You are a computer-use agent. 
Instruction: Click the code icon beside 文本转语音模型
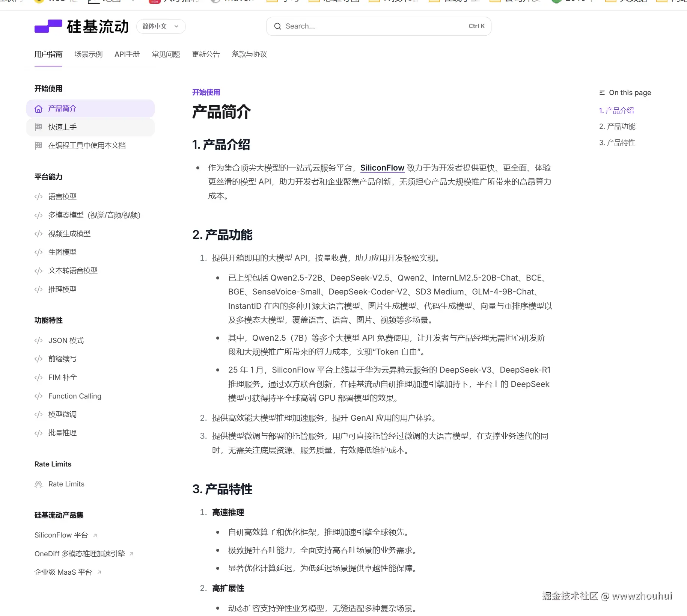pyautogui.click(x=38, y=271)
